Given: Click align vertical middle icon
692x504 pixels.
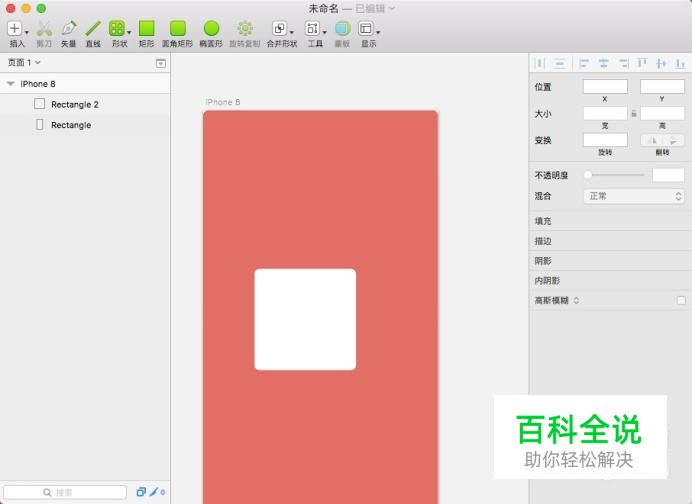Looking at the screenshot, I should coord(661,64).
